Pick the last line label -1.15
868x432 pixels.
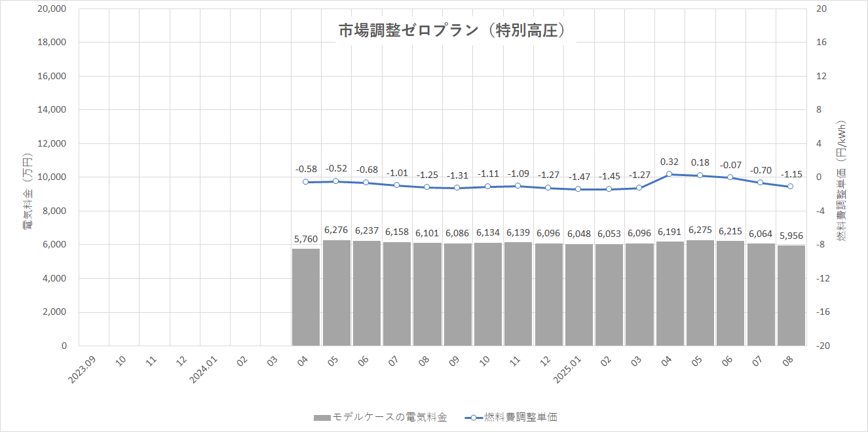tap(791, 174)
